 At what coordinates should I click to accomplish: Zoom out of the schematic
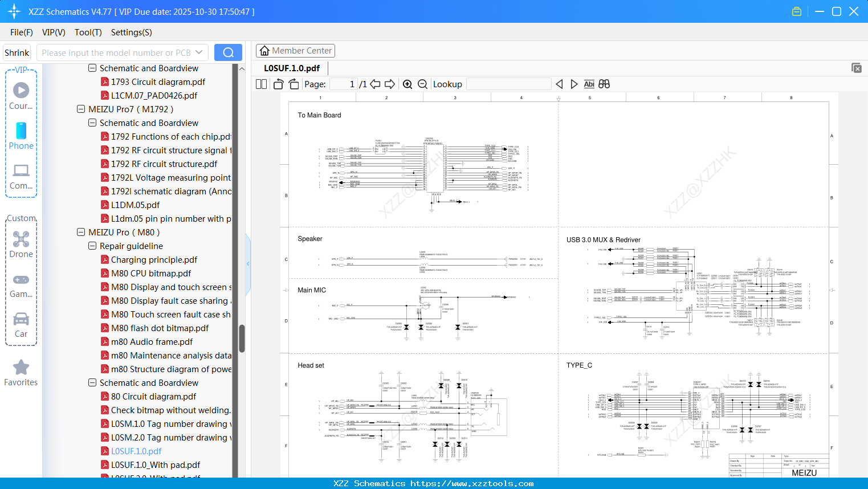click(422, 84)
